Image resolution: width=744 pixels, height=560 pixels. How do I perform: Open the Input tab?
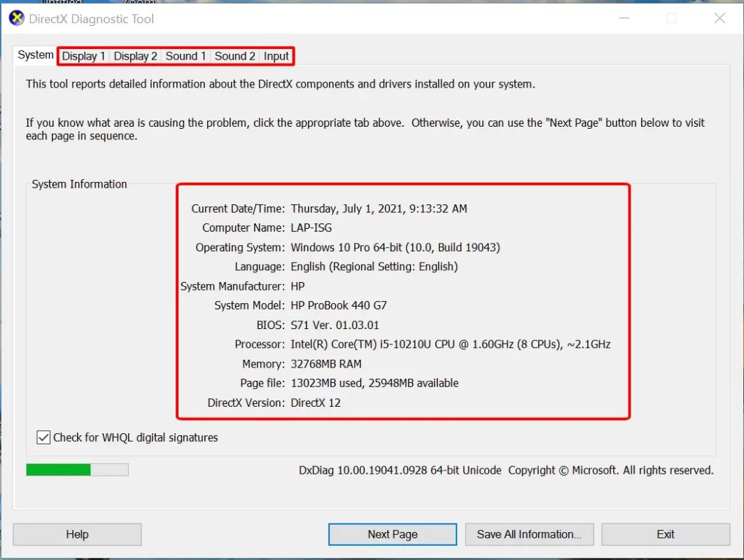tap(276, 56)
